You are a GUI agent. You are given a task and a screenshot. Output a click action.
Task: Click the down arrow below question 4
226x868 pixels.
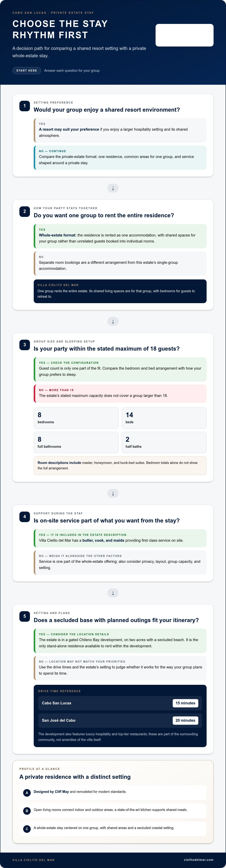coord(113,593)
